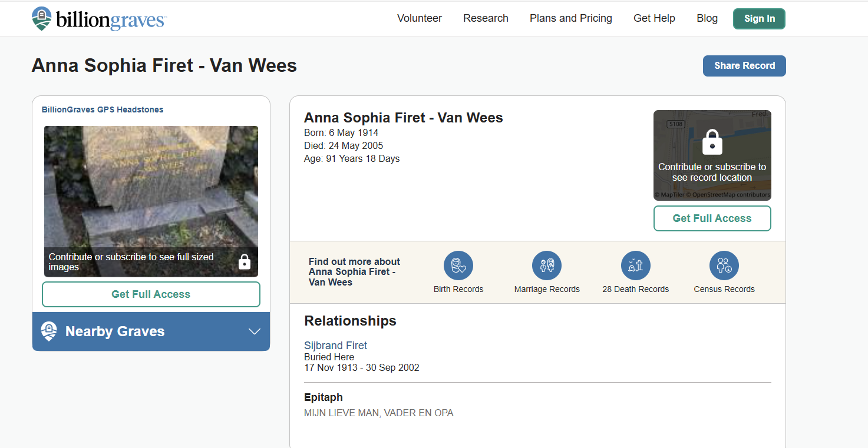Go to Plans and Pricing
Screen dimensions: 868x448
click(x=570, y=18)
